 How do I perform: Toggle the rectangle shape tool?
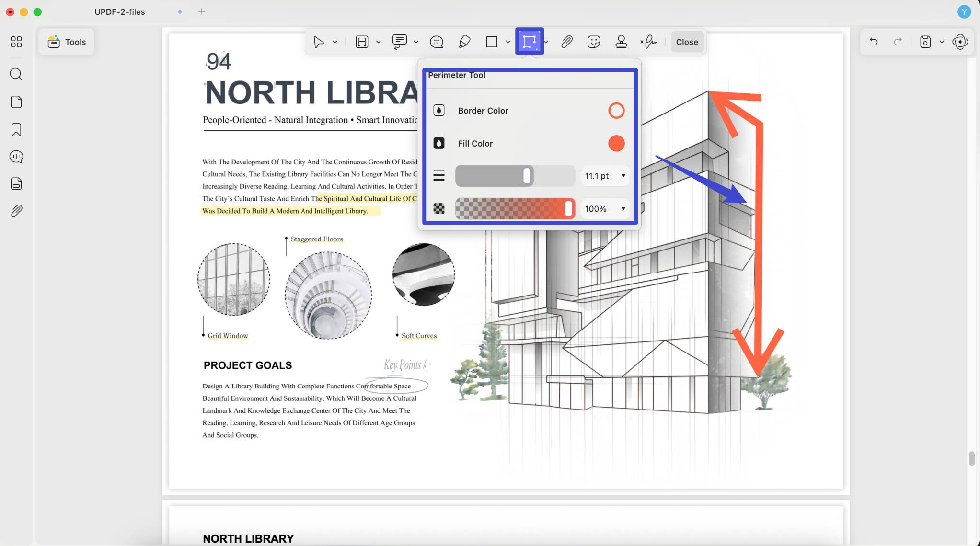point(492,42)
